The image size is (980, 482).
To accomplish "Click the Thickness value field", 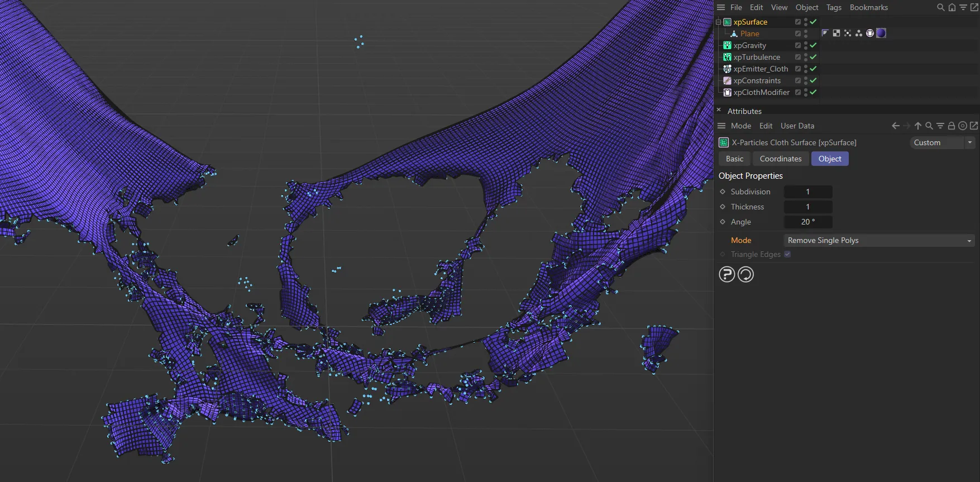I will (807, 207).
